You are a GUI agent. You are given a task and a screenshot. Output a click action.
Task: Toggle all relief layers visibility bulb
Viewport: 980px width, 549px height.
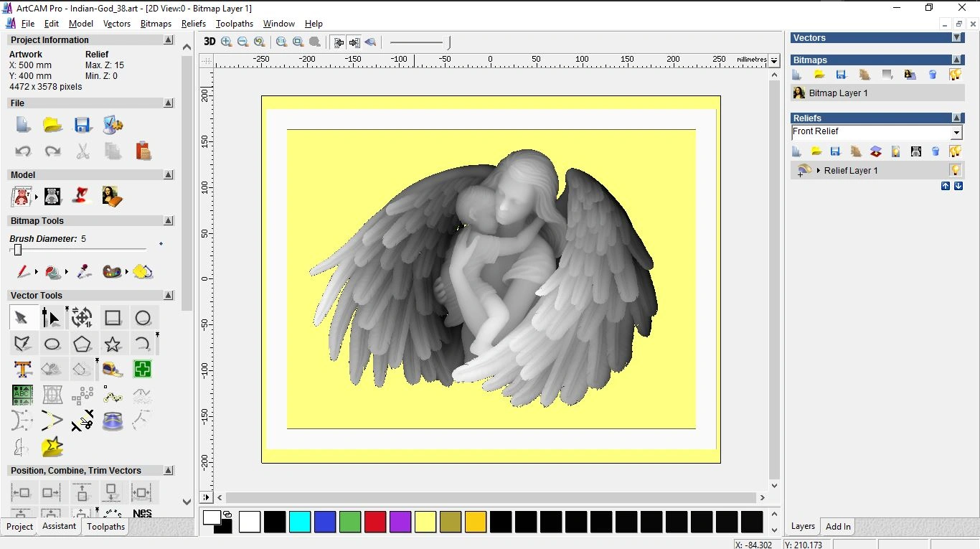tap(955, 151)
